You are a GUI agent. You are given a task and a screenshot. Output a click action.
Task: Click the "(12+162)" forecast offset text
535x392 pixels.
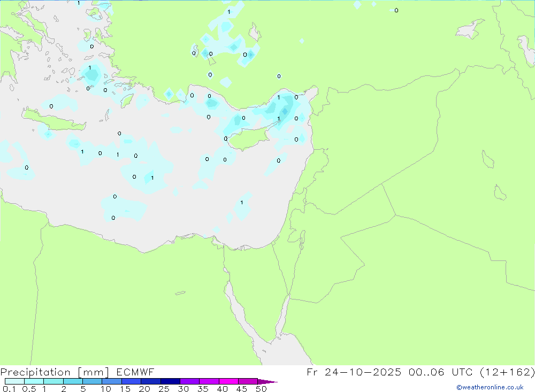(507, 372)
